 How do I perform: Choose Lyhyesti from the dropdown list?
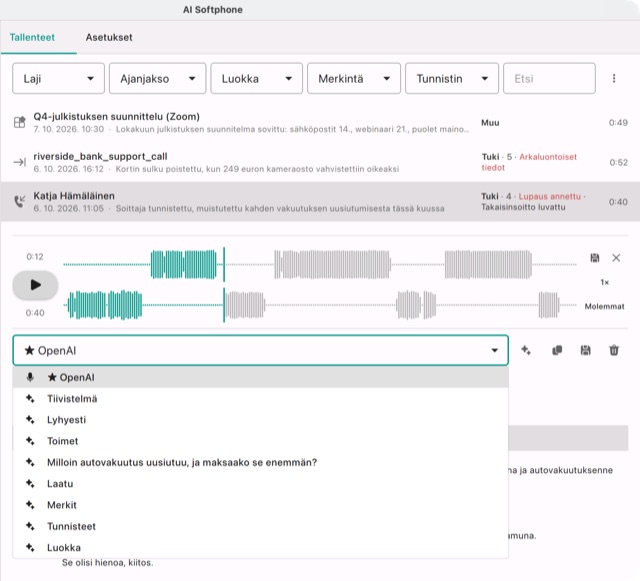click(260, 420)
